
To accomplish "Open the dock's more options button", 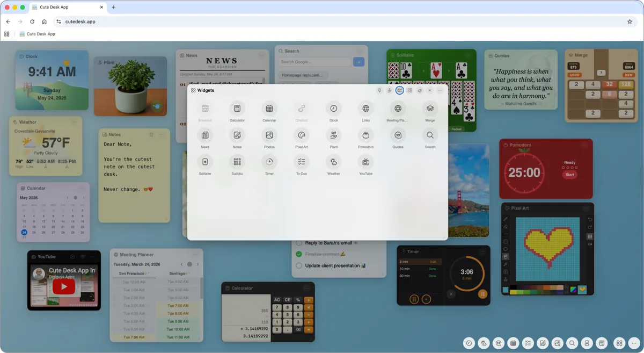I will pyautogui.click(x=634, y=343).
